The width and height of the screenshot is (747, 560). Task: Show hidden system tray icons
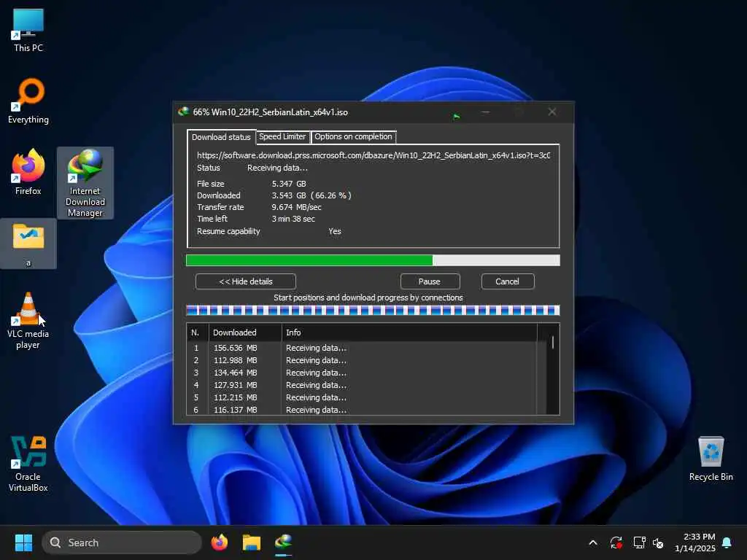pos(593,542)
